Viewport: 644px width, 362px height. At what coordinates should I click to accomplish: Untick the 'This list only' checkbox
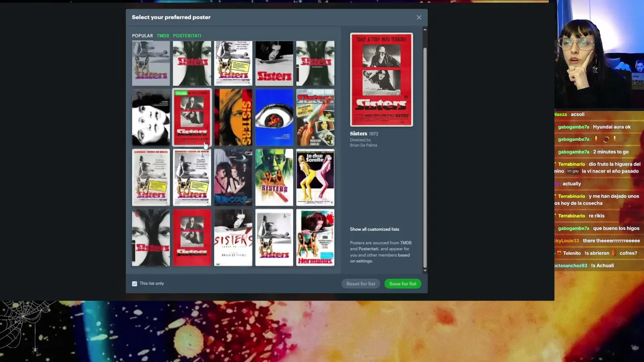(x=134, y=284)
